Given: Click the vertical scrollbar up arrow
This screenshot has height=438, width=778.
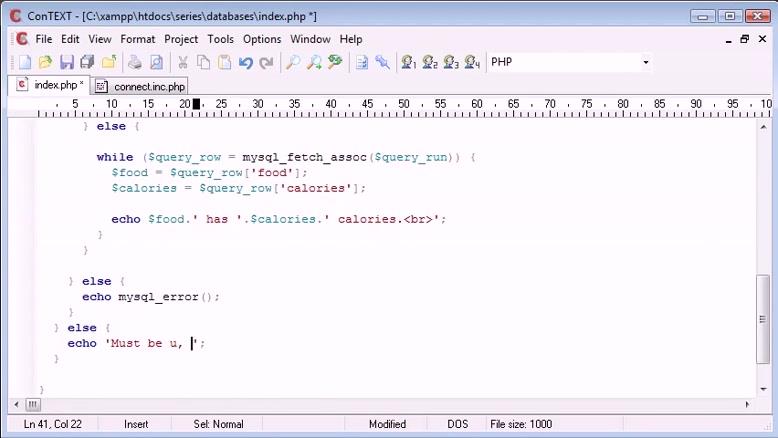Looking at the screenshot, I should coord(763,127).
